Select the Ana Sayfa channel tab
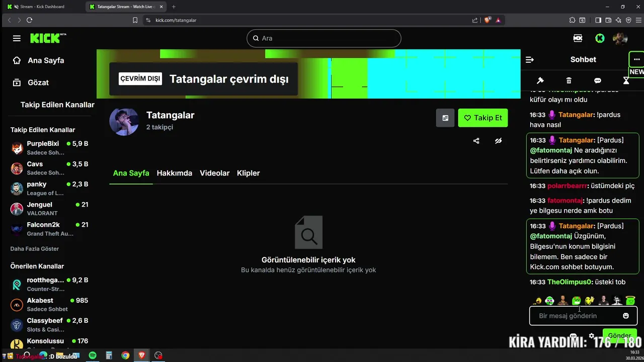Screen dimensions: 644x362 click(x=131, y=173)
